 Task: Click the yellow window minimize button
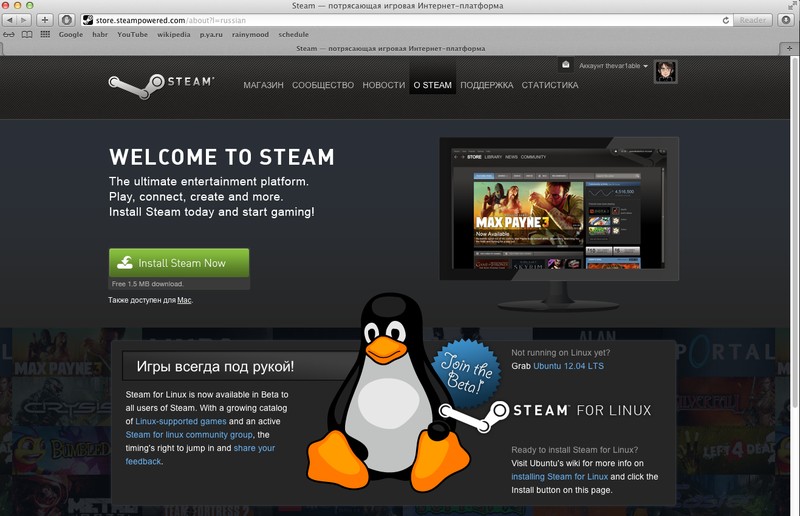coord(17,5)
